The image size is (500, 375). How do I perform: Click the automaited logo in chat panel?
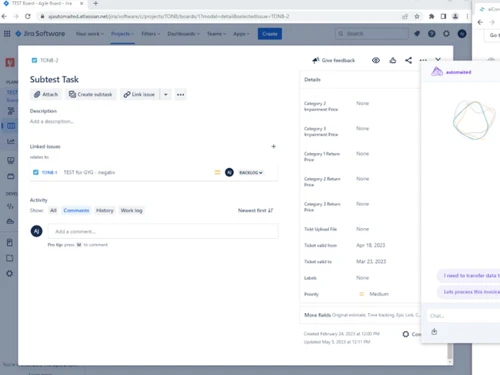451,72
